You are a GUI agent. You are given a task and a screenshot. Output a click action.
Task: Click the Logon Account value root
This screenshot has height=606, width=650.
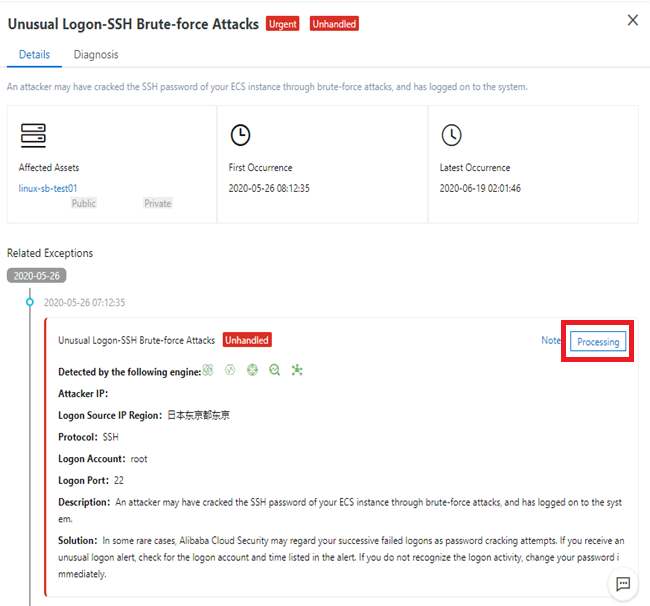pyautogui.click(x=139, y=459)
